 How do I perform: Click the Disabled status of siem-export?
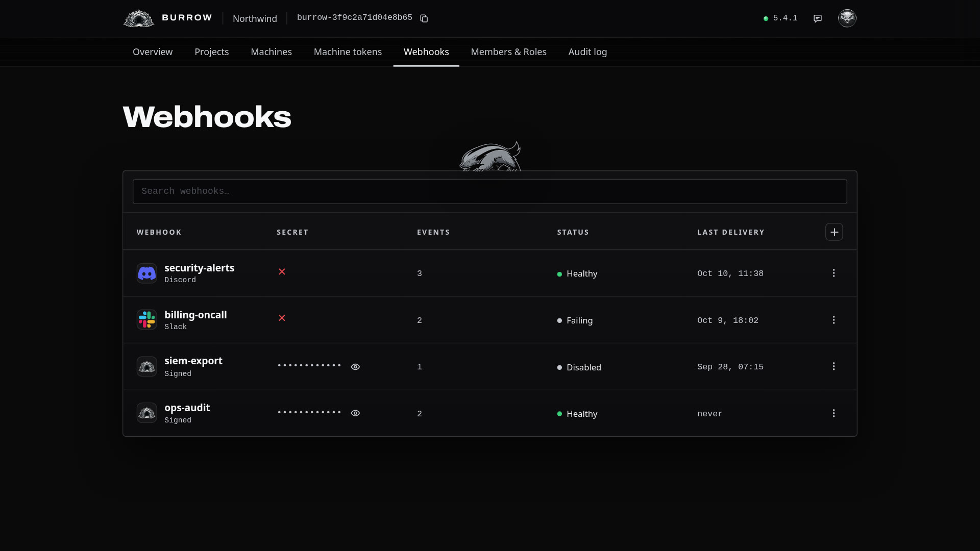(579, 367)
